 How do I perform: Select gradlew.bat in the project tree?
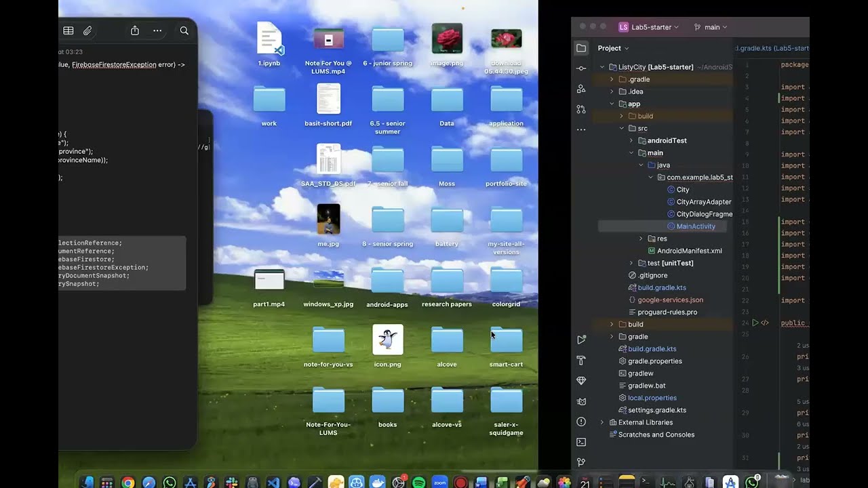coord(641,386)
